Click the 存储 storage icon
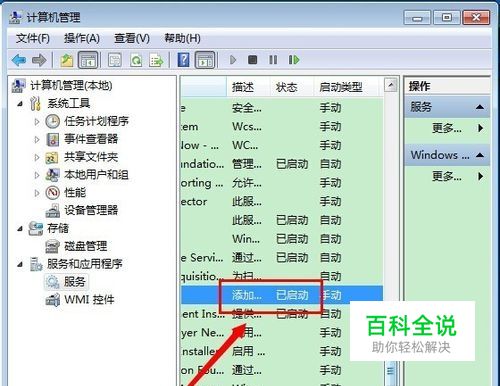Viewport: 500px width, 386px height. [x=35, y=228]
